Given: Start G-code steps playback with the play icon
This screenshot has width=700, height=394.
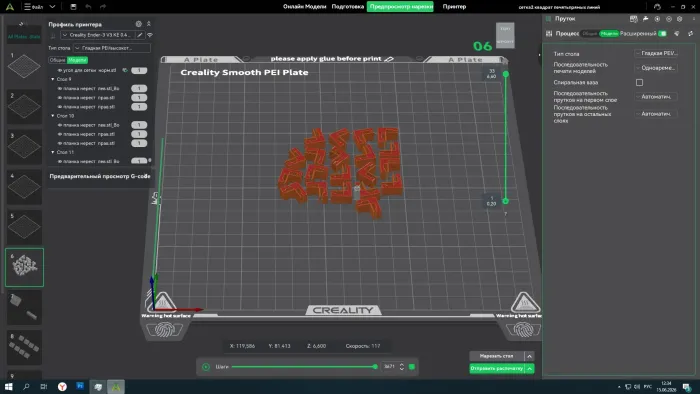Looking at the screenshot, I should tap(206, 367).
